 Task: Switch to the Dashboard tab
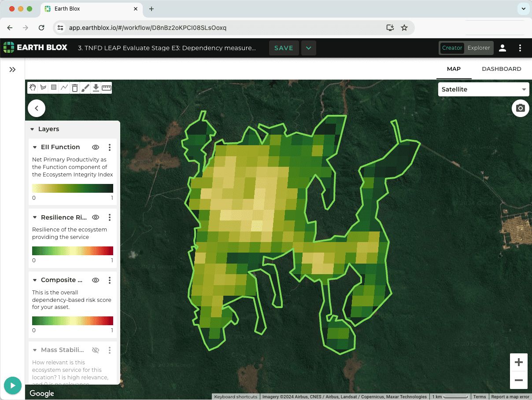(501, 69)
